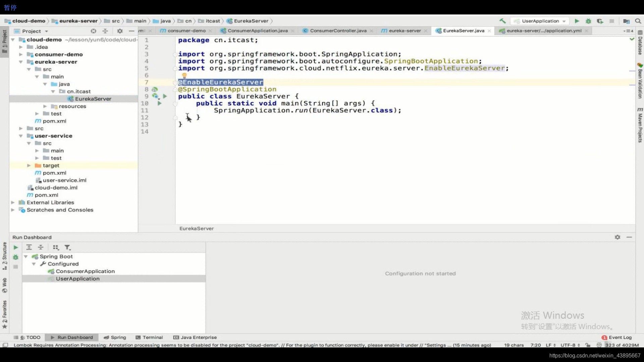The image size is (644, 362).
Task: Click the memory indicator 323 of 4029M
Action: [x=622, y=345]
